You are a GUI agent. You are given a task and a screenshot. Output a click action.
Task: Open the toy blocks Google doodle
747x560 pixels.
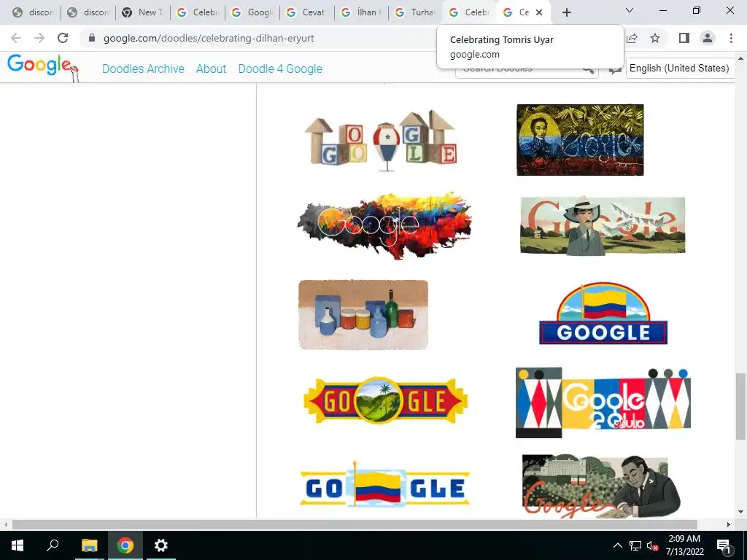coord(381,140)
